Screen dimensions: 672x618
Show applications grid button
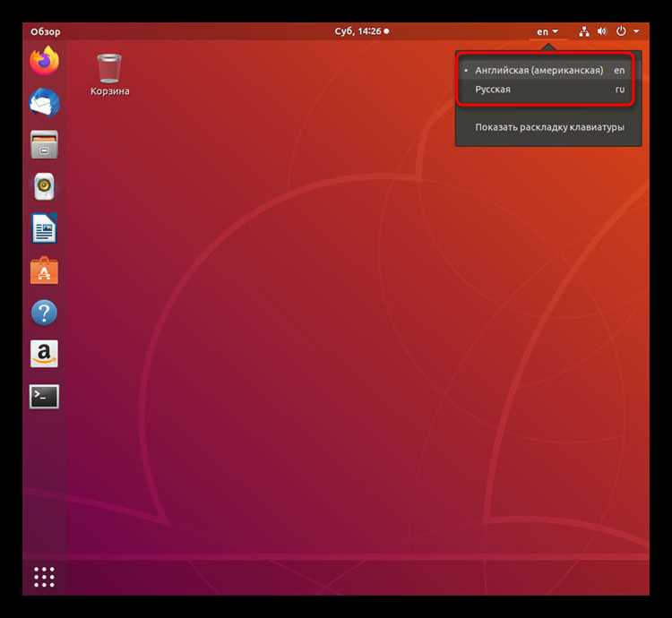click(44, 577)
